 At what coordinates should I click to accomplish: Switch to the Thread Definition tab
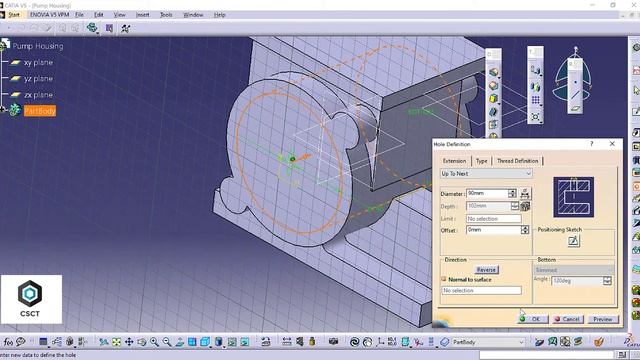point(517,161)
